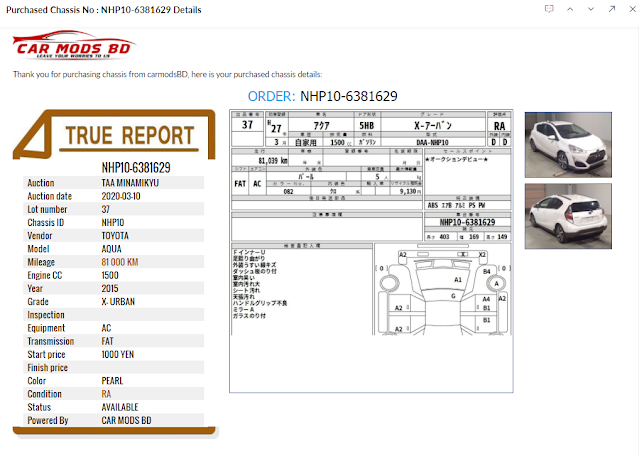Click the Powered By CAR MODS BD value
The width and height of the screenshot is (639, 456).
126,421
